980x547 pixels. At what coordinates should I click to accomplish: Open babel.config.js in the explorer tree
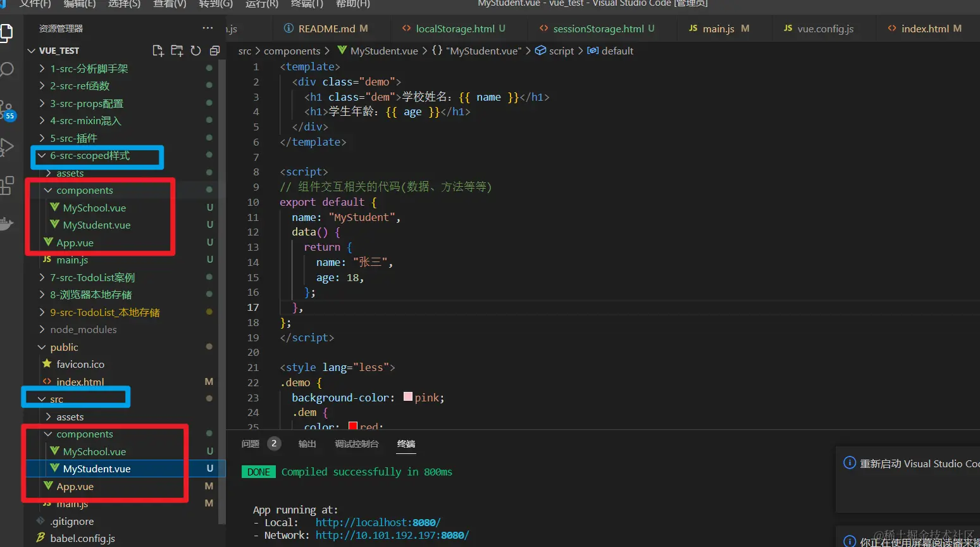(82, 538)
